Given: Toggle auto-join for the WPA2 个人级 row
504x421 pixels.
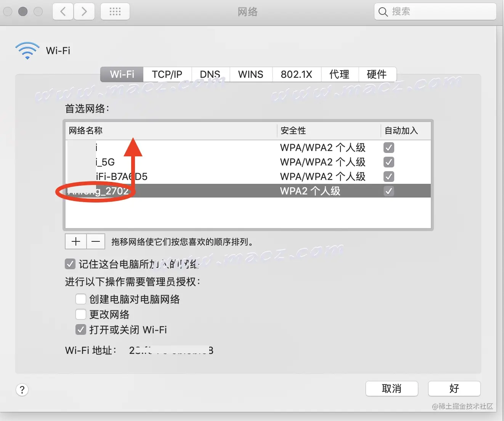Looking at the screenshot, I should pyautogui.click(x=389, y=191).
